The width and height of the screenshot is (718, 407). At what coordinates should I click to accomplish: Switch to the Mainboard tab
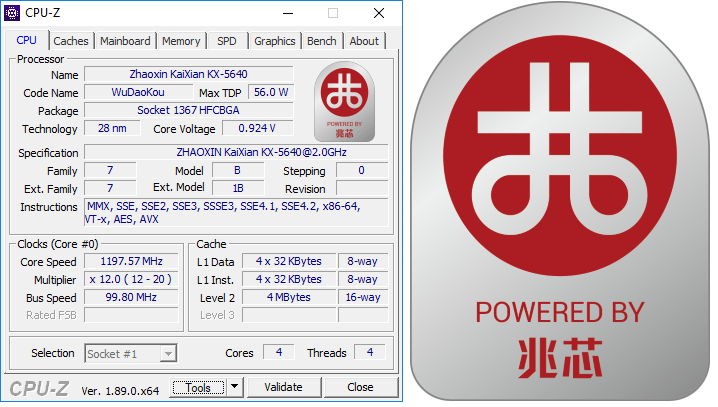(125, 41)
